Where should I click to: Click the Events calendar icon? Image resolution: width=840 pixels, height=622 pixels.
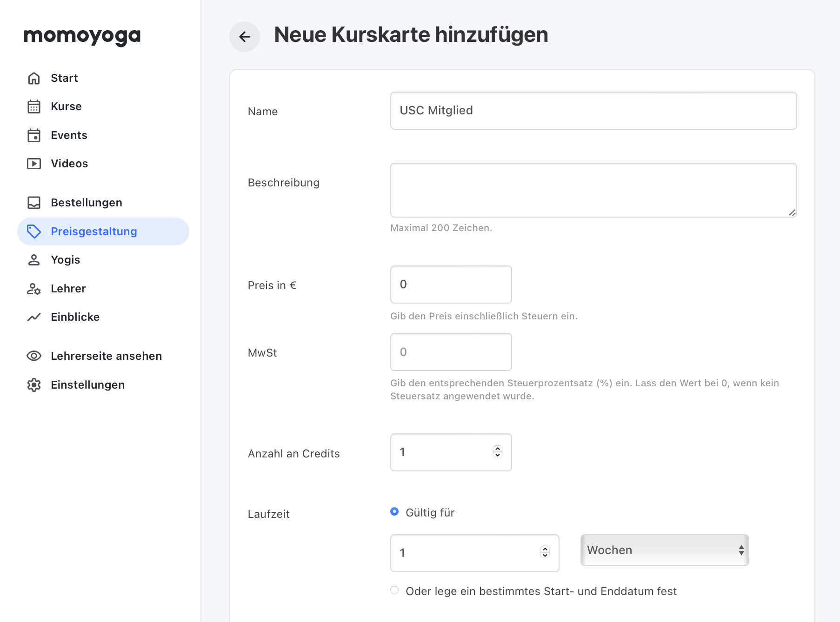coord(34,135)
